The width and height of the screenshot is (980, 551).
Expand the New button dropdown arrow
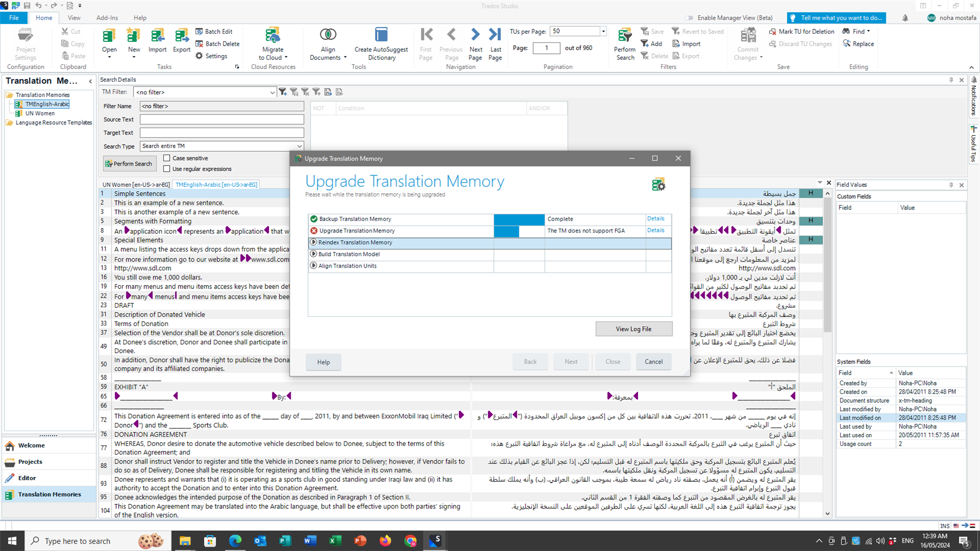pos(133,57)
